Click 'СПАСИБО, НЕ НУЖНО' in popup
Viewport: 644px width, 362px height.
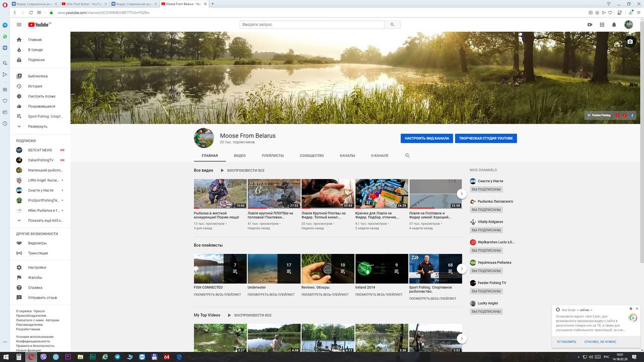click(x=600, y=341)
